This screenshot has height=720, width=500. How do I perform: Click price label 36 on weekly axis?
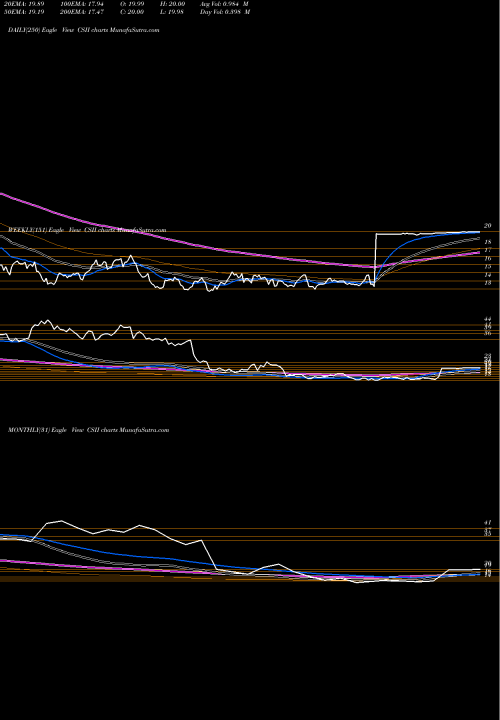488,333
